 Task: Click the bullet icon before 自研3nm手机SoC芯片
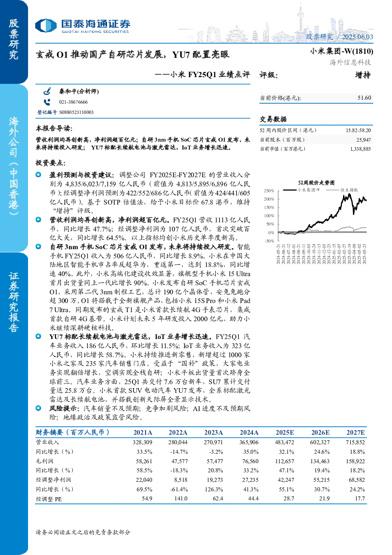38,246
